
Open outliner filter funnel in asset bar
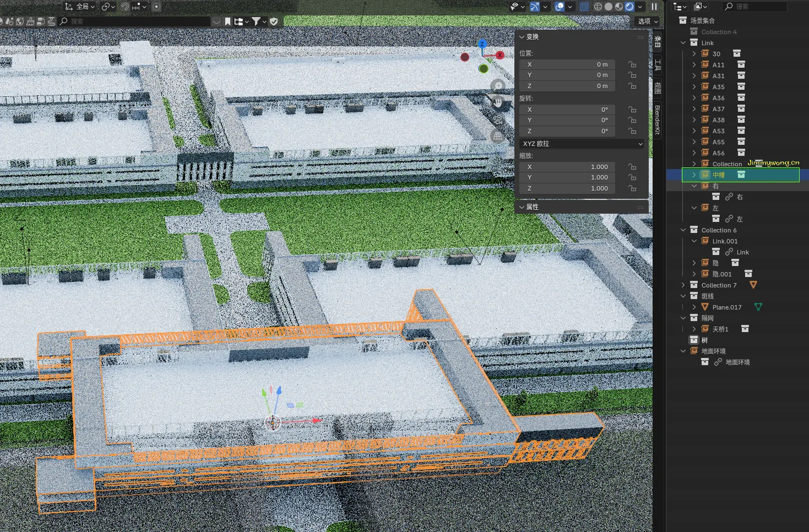coord(256,21)
